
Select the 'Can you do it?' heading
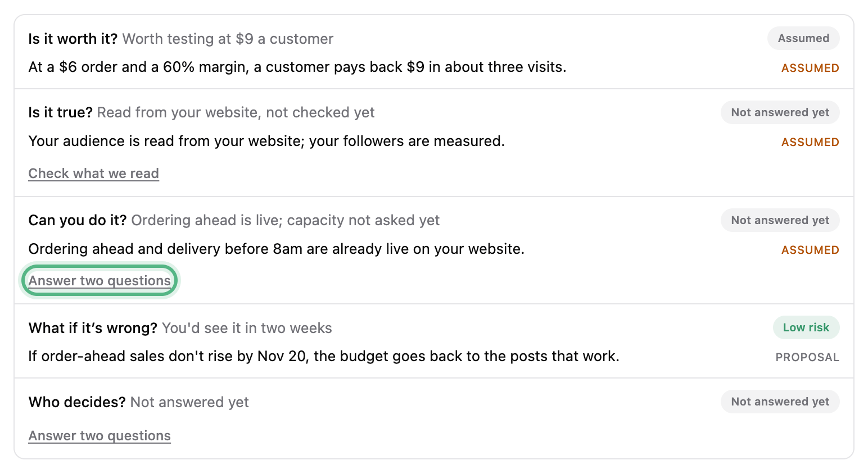point(78,220)
